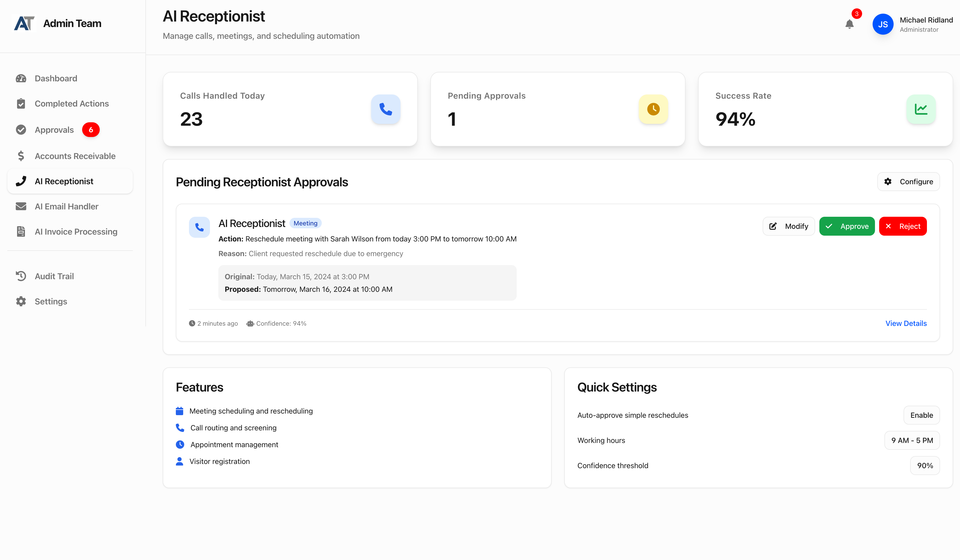
Task: Open the working hours 9 AM - 5 PM selector
Action: (912, 440)
